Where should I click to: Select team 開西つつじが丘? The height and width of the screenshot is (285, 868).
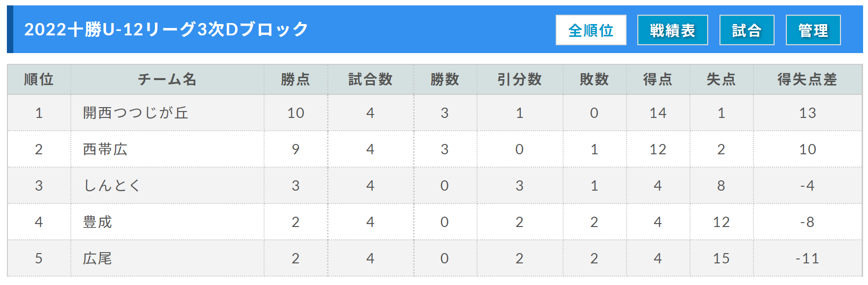(136, 113)
